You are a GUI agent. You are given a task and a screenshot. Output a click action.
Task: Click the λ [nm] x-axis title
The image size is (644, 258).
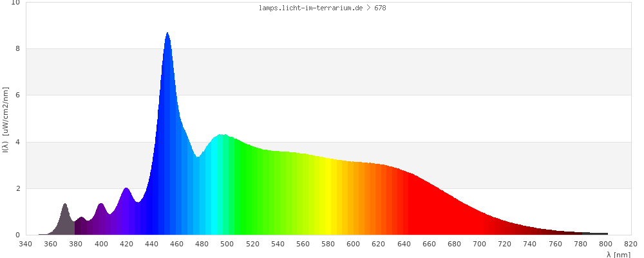[618, 254]
